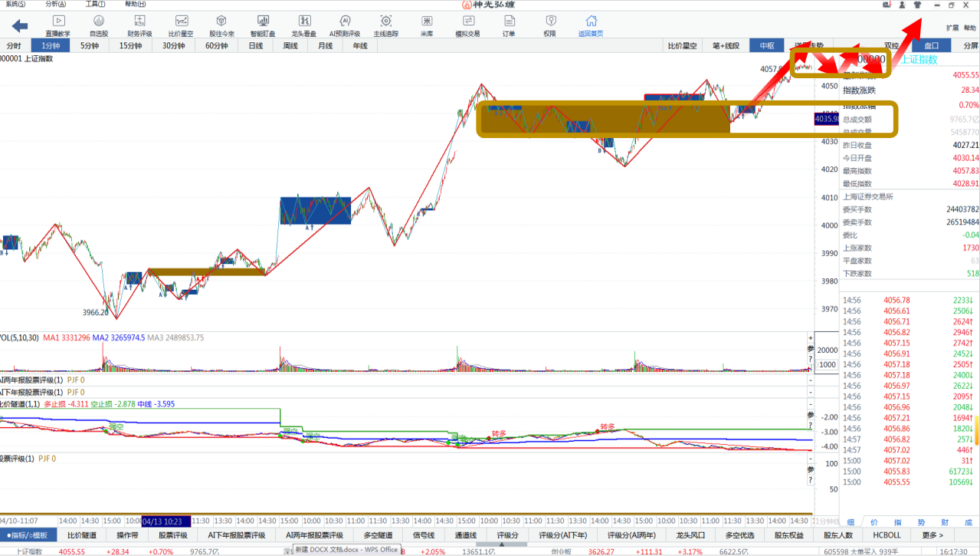Screen dimensions: 980x556
Task: Toggle the 笔+线段 overlay button
Action: (x=726, y=46)
